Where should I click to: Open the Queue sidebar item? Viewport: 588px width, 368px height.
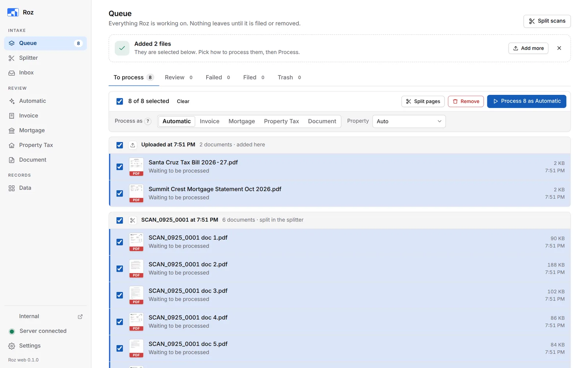pyautogui.click(x=45, y=43)
